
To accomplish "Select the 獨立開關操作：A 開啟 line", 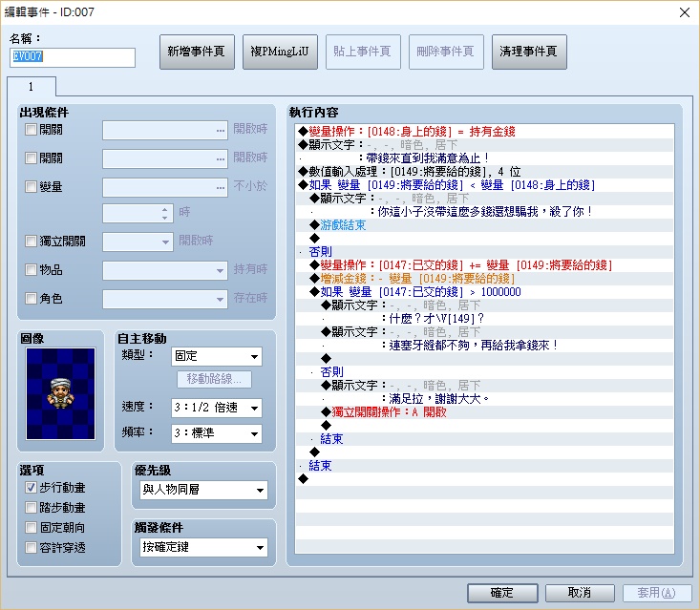I will coord(485,412).
